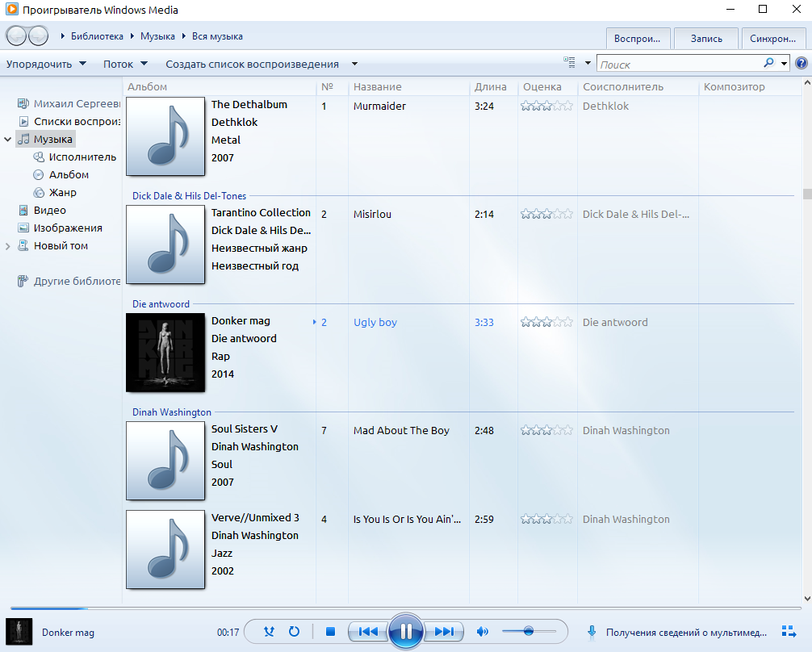Select the Михаил Сергеевич library entry
Viewport: 812px width, 652px height.
tap(69, 103)
